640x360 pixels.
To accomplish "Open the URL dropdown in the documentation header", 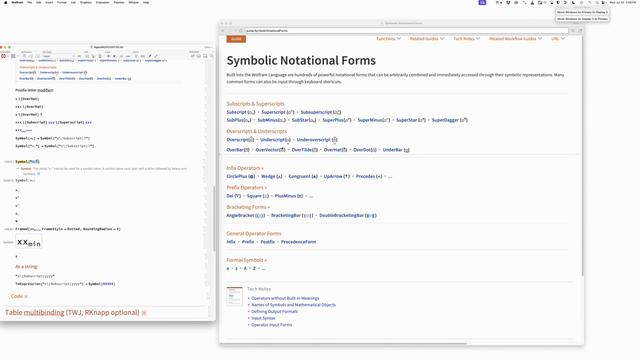I will [x=558, y=39].
